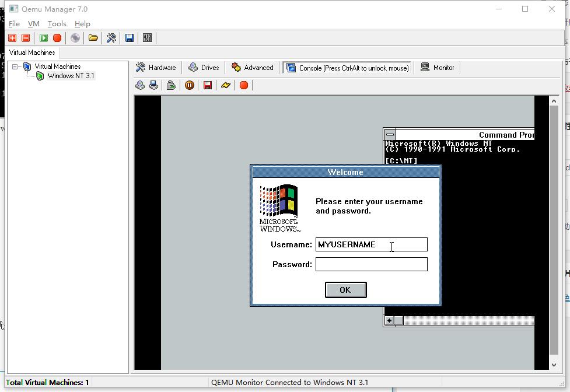Viewport: 570px width, 392px height.
Task: Click the red plus add VM icon
Action: coord(12,38)
